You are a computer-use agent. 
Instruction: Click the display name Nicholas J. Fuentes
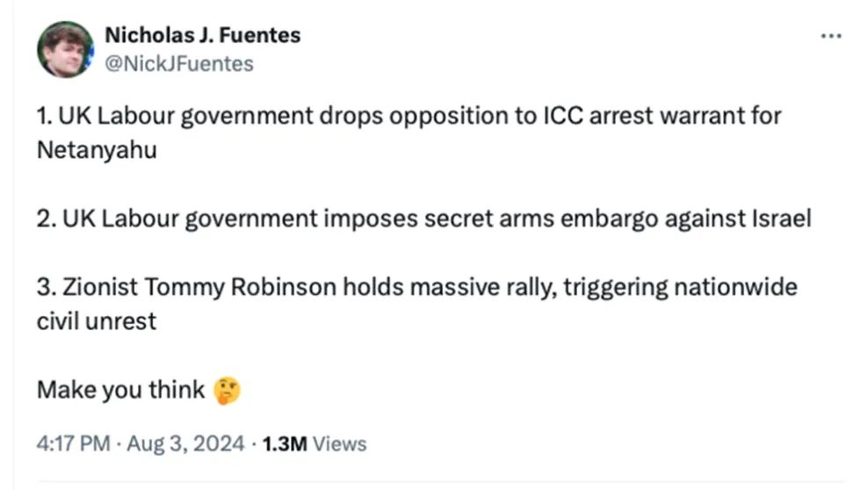tap(202, 35)
